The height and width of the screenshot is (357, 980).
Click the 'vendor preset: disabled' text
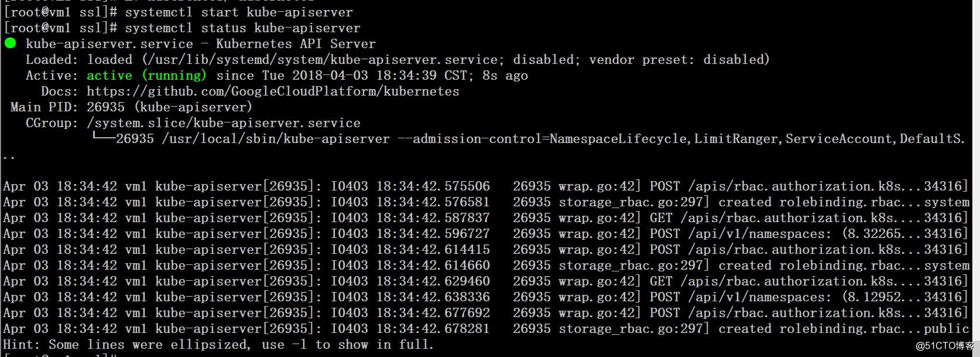tap(678, 60)
